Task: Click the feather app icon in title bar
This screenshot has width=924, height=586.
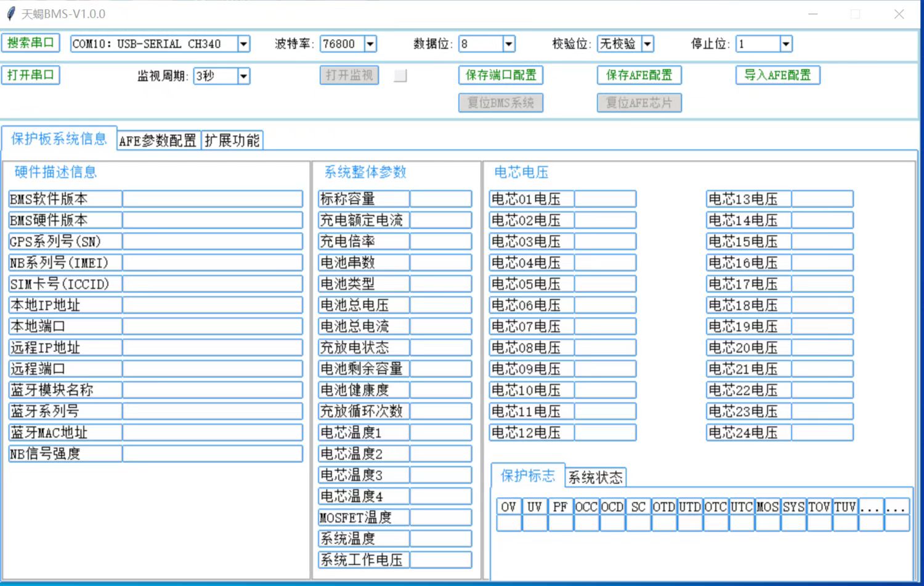Action: point(10,14)
